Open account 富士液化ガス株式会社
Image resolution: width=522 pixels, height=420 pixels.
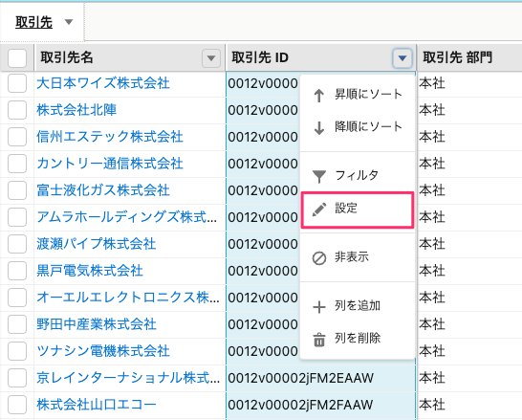click(x=103, y=190)
